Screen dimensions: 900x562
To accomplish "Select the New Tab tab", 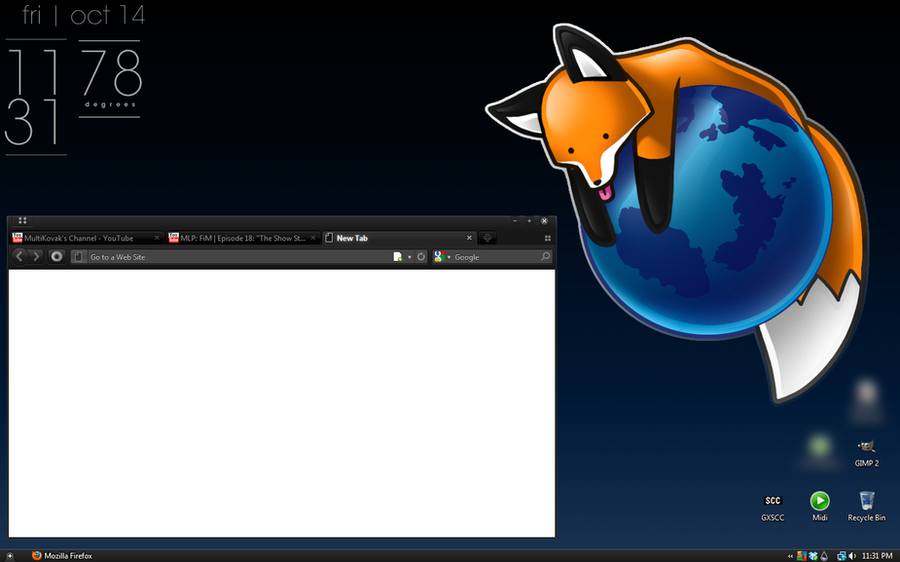I will coord(399,238).
